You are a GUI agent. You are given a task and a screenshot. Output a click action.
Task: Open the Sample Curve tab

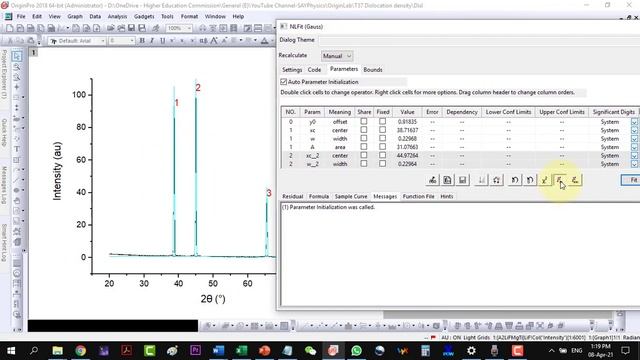point(351,196)
